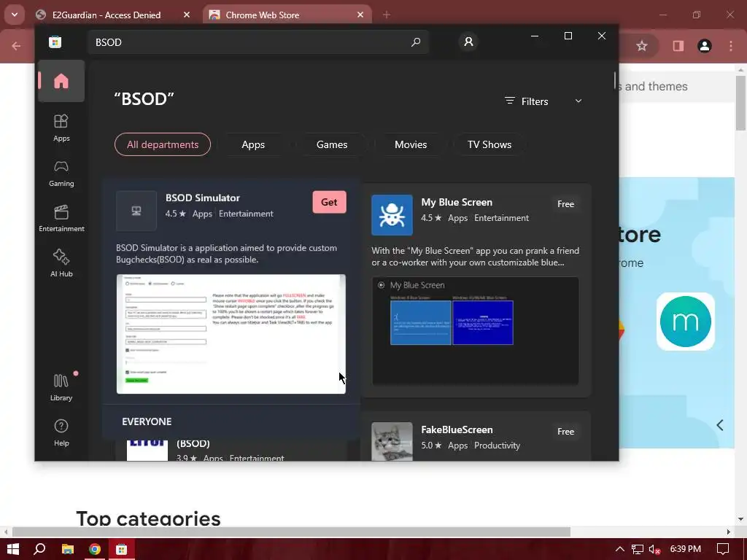Image resolution: width=747 pixels, height=560 pixels.
Task: Get the BSOD Simulator app
Action: (329, 202)
